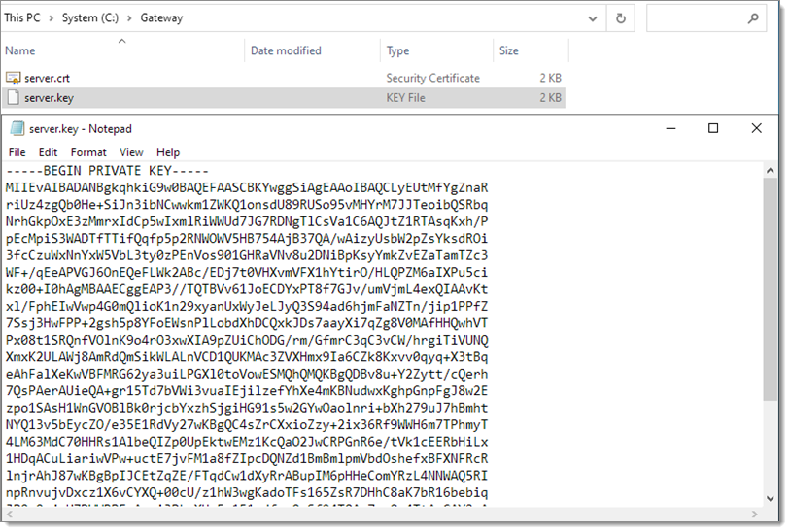Click the key line starting with MIIEvAIBADANBgkqhkiG9w0
The image size is (790, 532).
point(247,187)
